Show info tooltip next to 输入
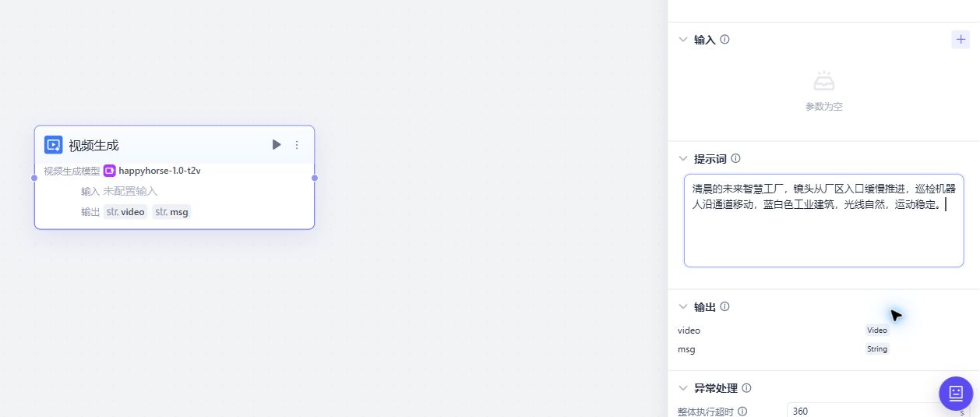 pos(725,39)
